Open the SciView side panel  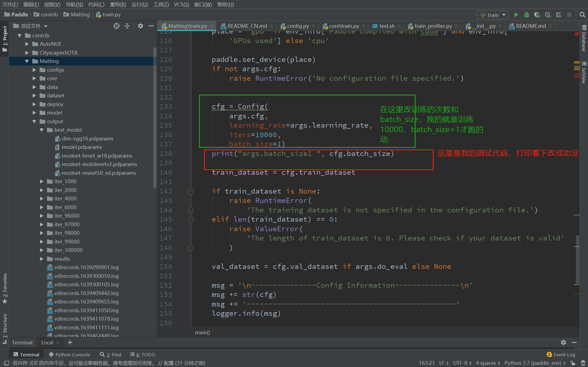click(584, 73)
